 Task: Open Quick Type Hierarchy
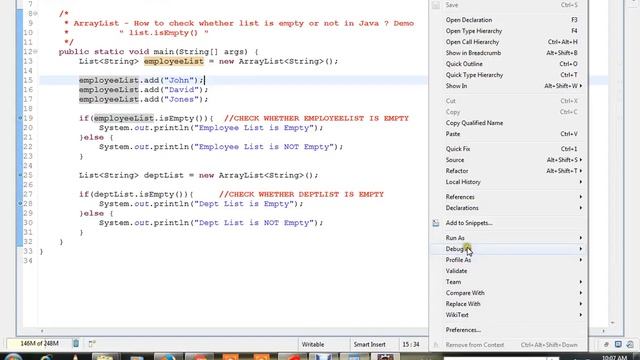tap(508, 75)
